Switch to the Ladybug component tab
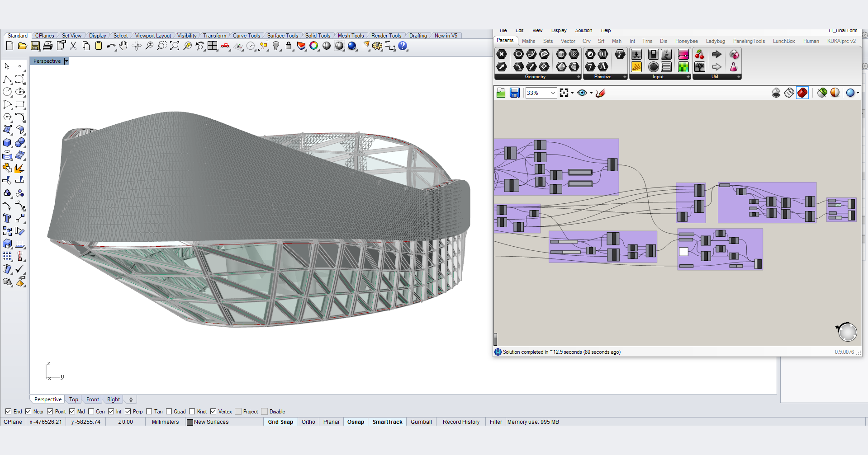Image resolution: width=868 pixels, height=455 pixels. 715,41
